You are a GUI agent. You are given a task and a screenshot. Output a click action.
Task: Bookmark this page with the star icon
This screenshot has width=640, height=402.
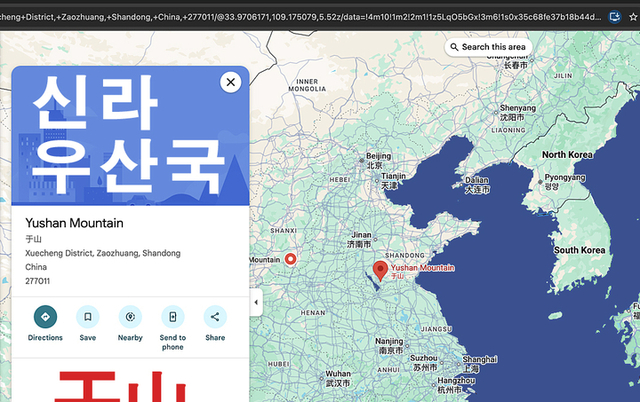click(x=633, y=17)
